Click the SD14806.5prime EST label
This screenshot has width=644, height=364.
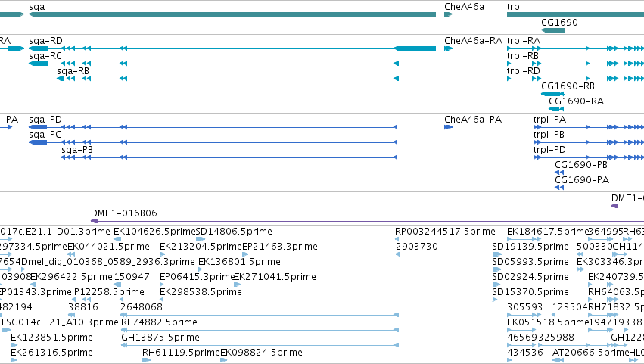coord(234,232)
